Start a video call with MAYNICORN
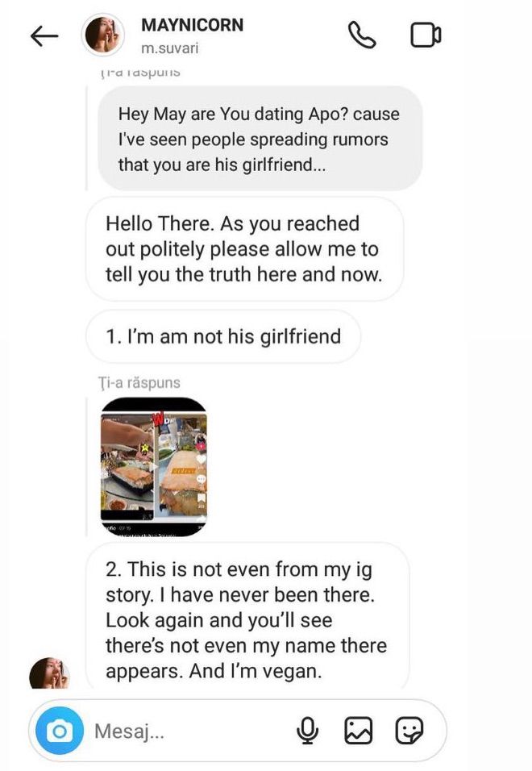532x771 pixels. point(426,35)
